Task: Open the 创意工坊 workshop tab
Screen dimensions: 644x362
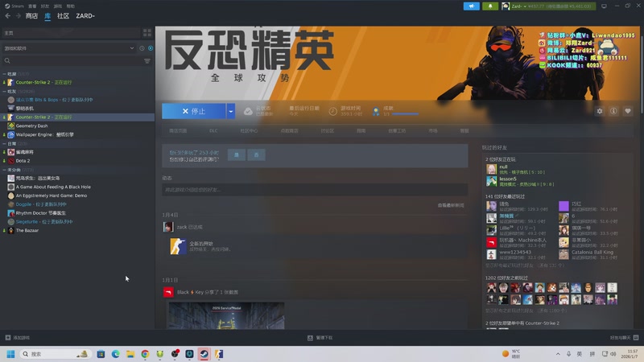Action: (x=397, y=130)
